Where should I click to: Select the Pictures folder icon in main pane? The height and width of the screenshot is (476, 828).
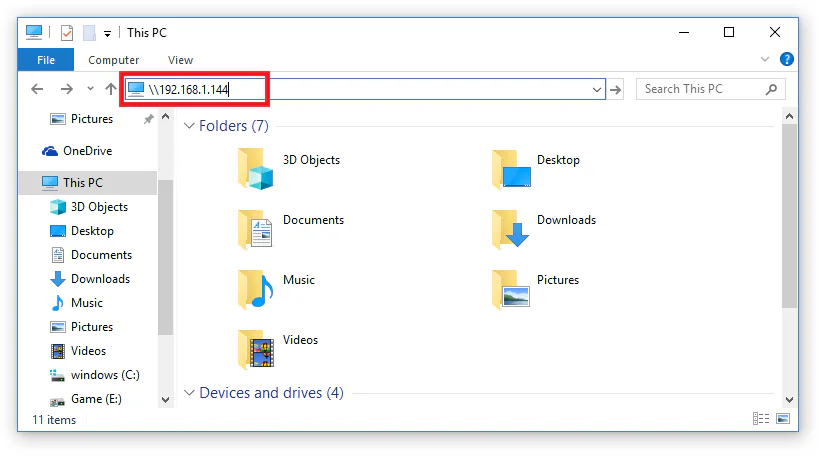pyautogui.click(x=511, y=288)
